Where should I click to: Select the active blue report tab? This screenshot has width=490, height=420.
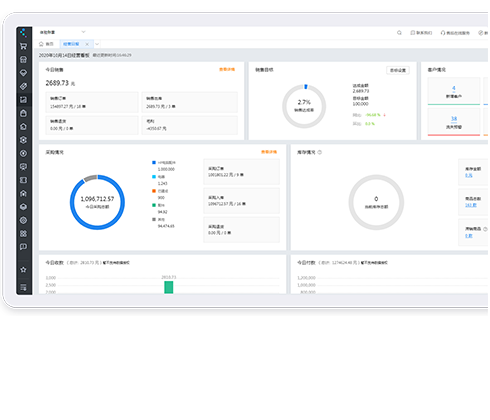click(71, 44)
